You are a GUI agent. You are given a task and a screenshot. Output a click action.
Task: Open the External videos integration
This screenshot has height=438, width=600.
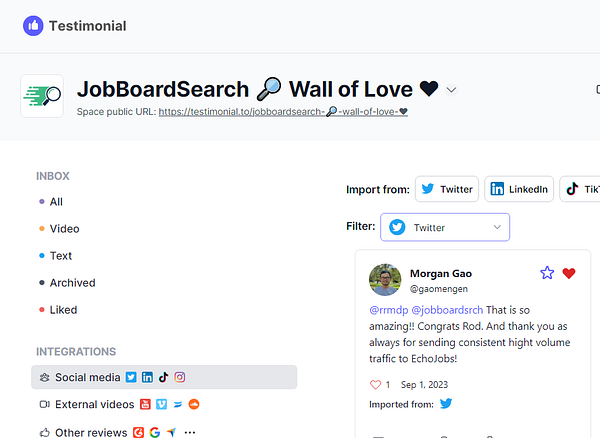[94, 404]
